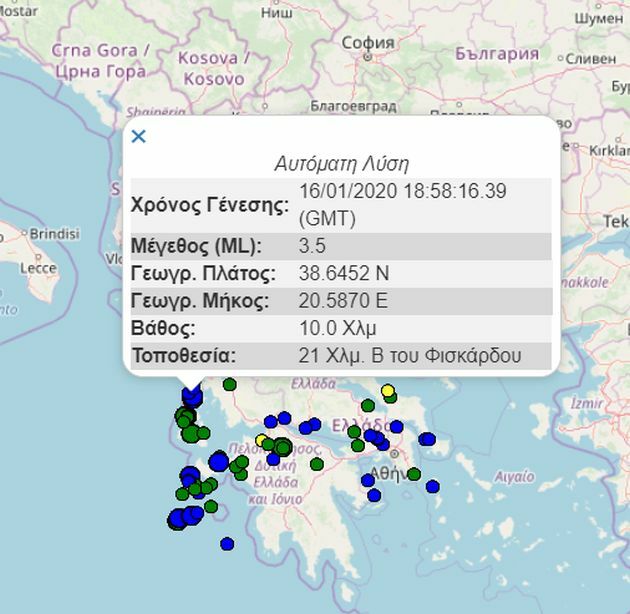
Task: Click the yellow marker near Πελοπόννησος label
Action: (x=262, y=440)
